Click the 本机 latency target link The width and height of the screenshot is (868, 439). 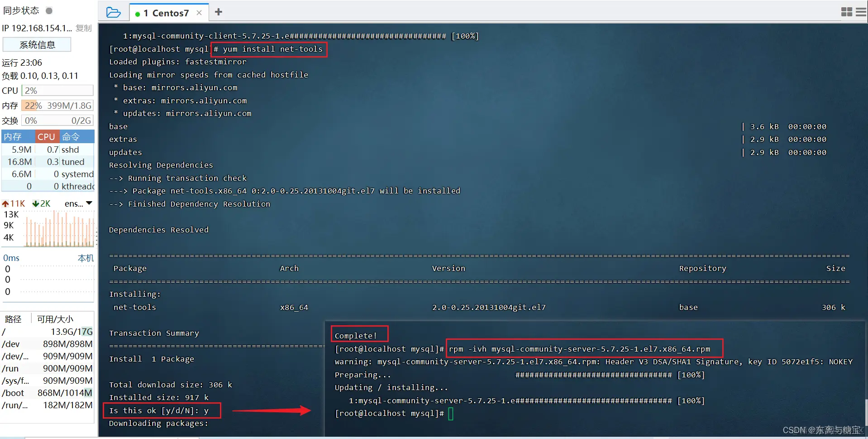coord(86,258)
